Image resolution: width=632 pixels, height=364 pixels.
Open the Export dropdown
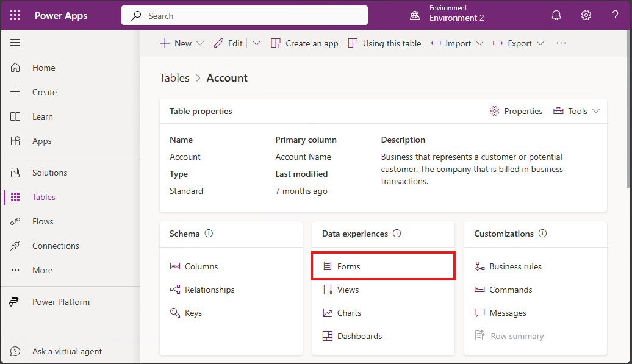pyautogui.click(x=519, y=43)
